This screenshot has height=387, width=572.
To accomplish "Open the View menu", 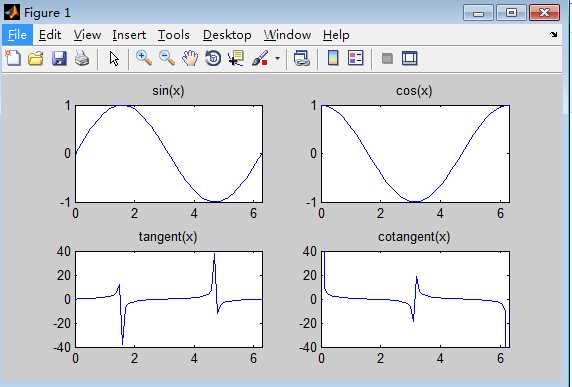I will click(x=87, y=35).
